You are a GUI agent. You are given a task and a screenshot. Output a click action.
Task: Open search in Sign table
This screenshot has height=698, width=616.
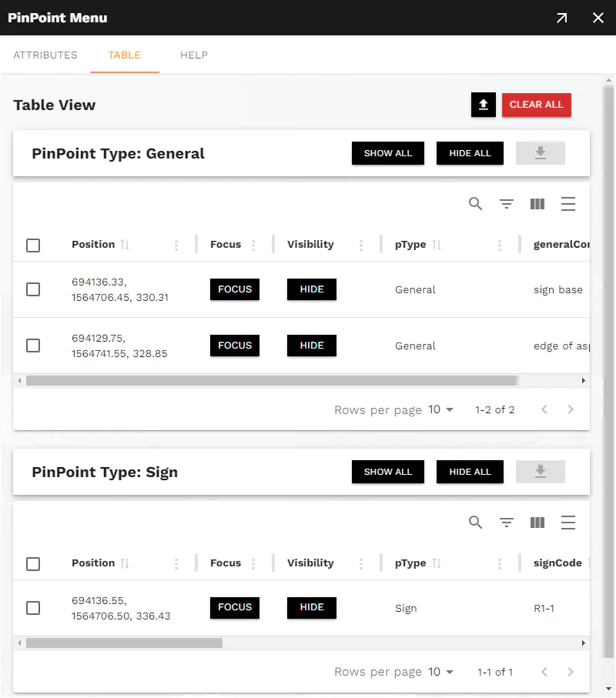(475, 523)
